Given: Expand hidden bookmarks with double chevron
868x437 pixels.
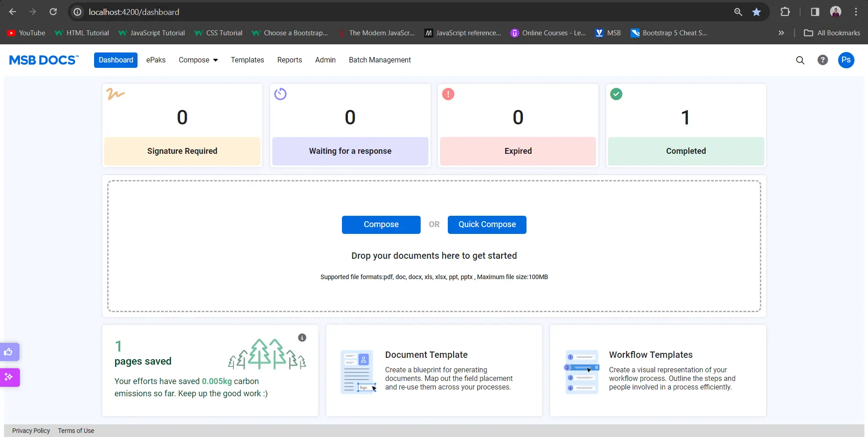Looking at the screenshot, I should (x=781, y=33).
